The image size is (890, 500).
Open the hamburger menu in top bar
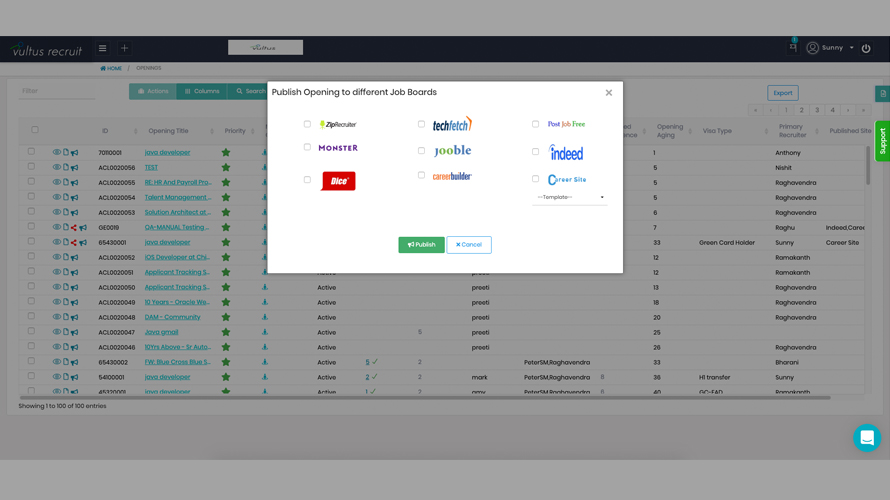pyautogui.click(x=102, y=48)
